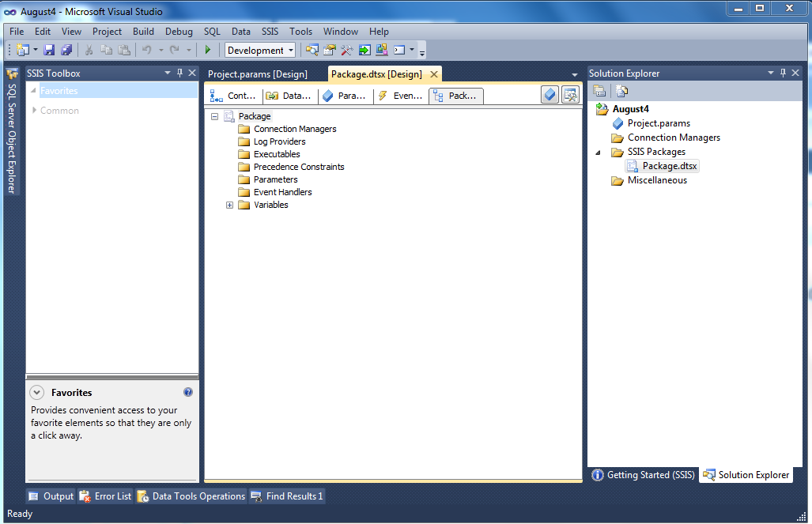Open the Undo history dropdown arrow
Image resolution: width=812 pixels, height=524 pixels.
point(161,51)
